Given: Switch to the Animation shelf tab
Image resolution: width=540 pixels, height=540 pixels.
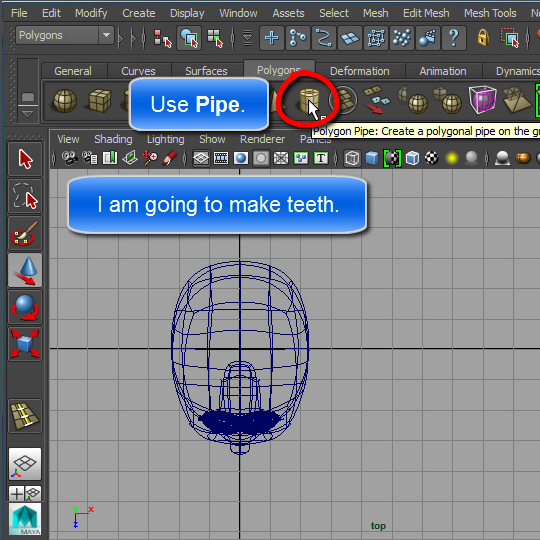Looking at the screenshot, I should [x=443, y=71].
